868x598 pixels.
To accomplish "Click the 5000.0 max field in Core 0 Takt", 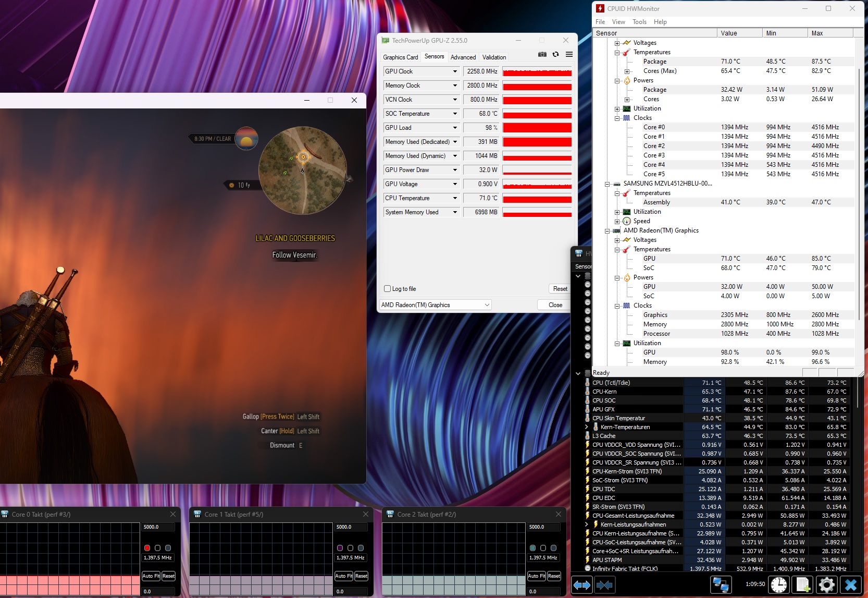I will tap(158, 527).
